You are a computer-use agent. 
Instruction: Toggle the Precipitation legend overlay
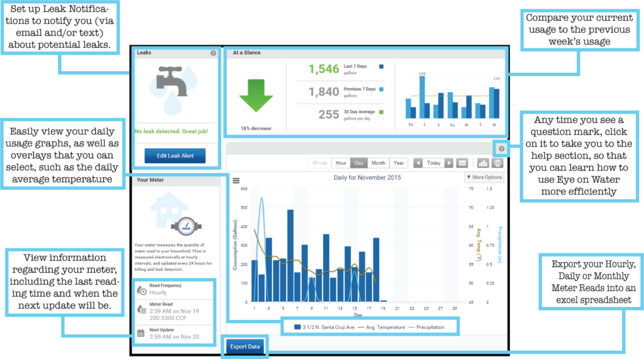(x=426, y=327)
